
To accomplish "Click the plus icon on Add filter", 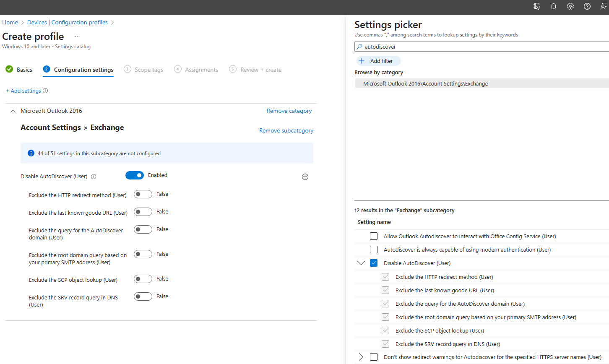I will (x=362, y=61).
